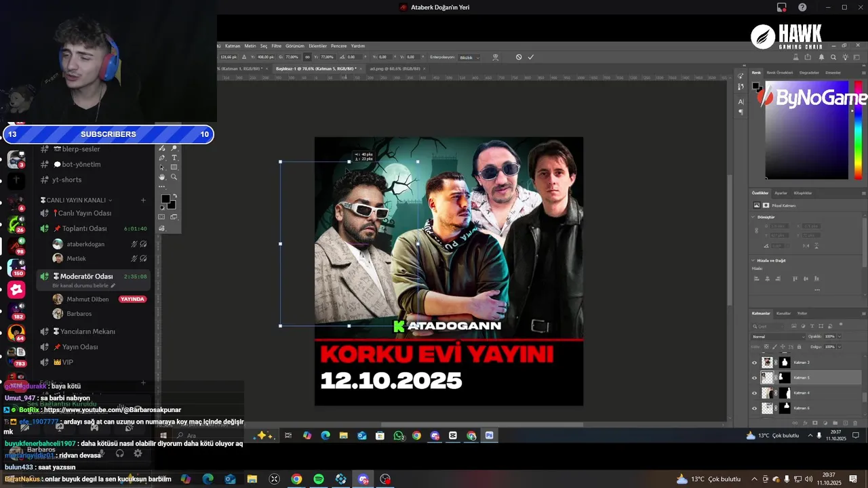Open Discord settings gear icon
868x488 pixels.
138,453
